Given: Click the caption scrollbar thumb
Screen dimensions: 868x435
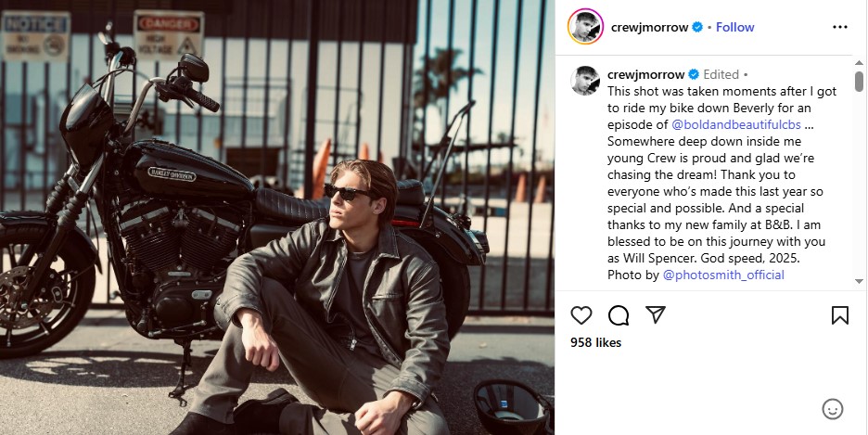Looking at the screenshot, I should coord(859,81).
